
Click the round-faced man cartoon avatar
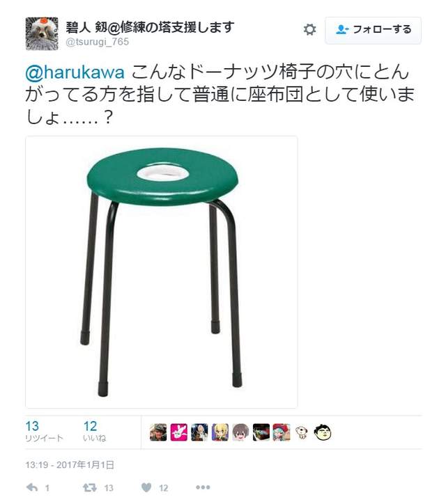pos(323,432)
